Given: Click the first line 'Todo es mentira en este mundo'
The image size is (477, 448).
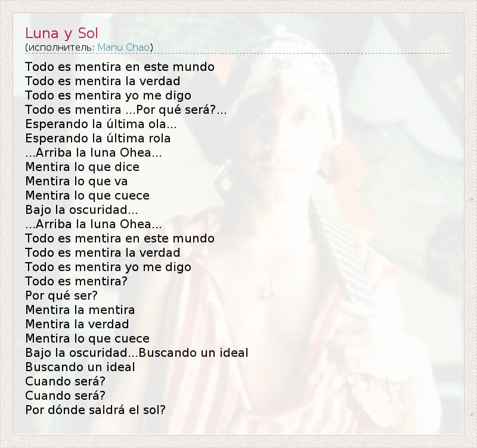Looking at the screenshot, I should point(120,67).
